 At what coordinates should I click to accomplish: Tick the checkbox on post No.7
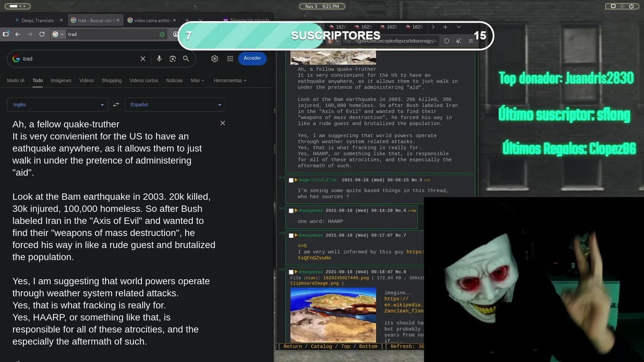(x=291, y=235)
